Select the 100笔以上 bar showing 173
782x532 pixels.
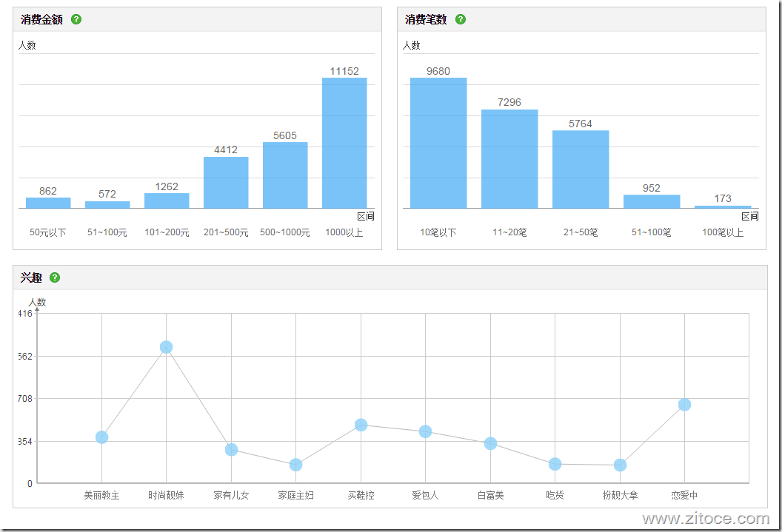723,206
